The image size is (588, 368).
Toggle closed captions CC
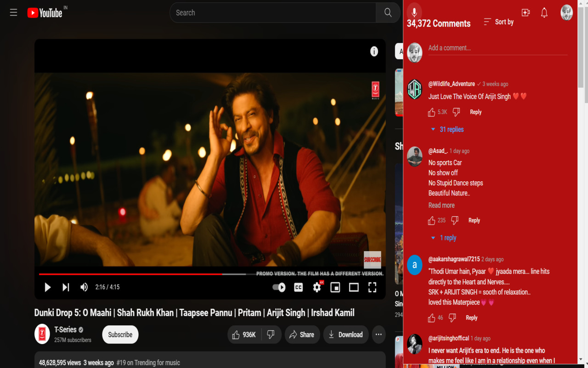coord(299,287)
